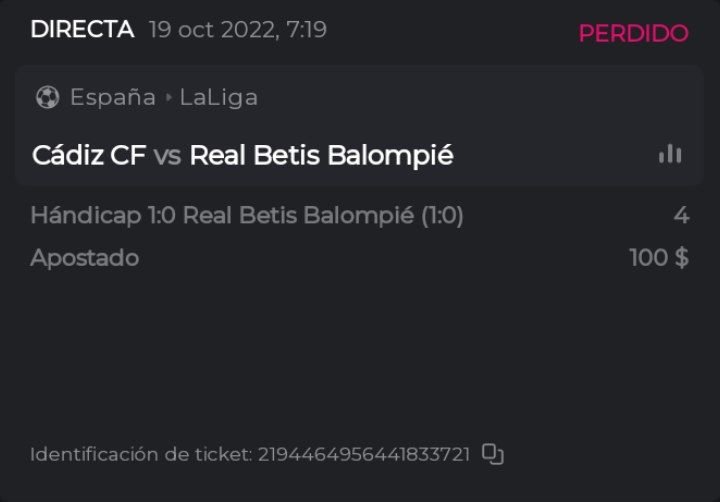Open match statistics bar chart icon

tap(670, 154)
